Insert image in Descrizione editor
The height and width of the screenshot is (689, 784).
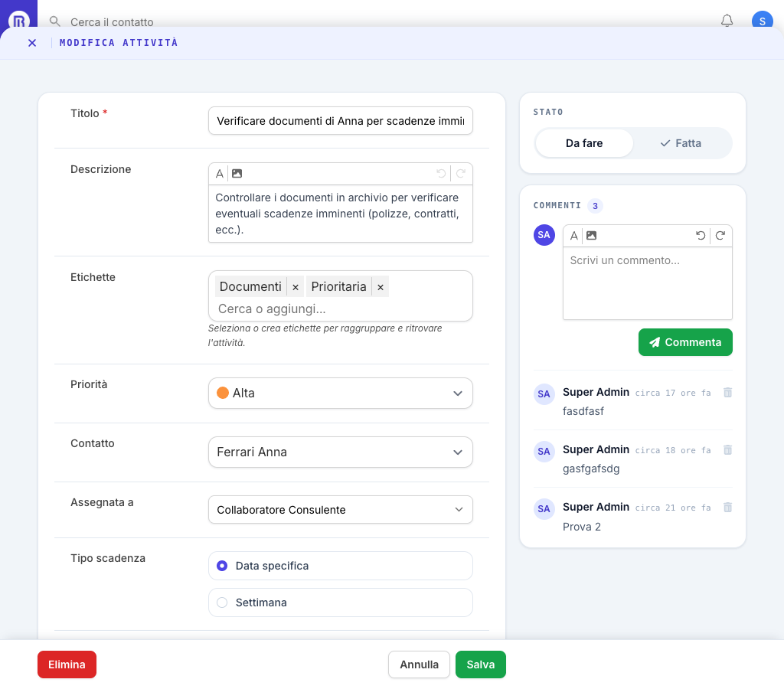237,174
